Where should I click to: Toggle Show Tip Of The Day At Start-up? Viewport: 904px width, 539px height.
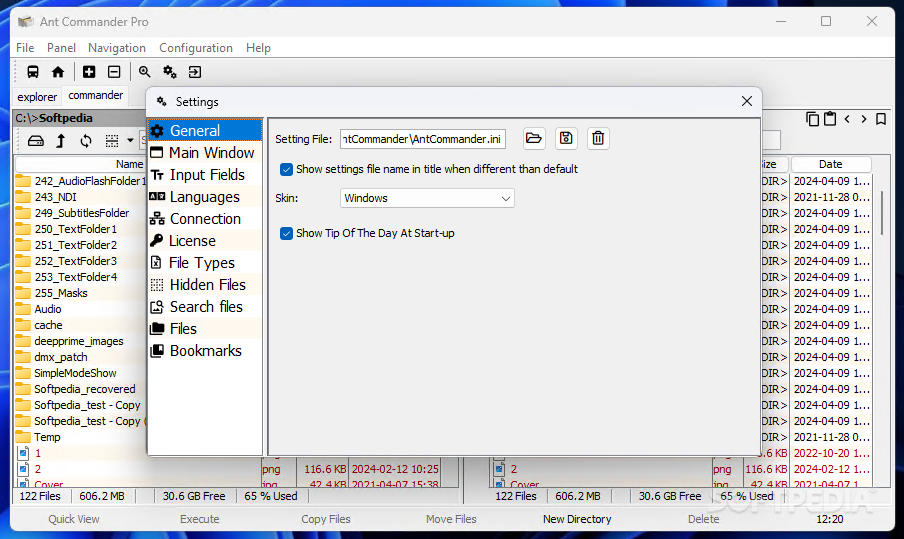286,233
